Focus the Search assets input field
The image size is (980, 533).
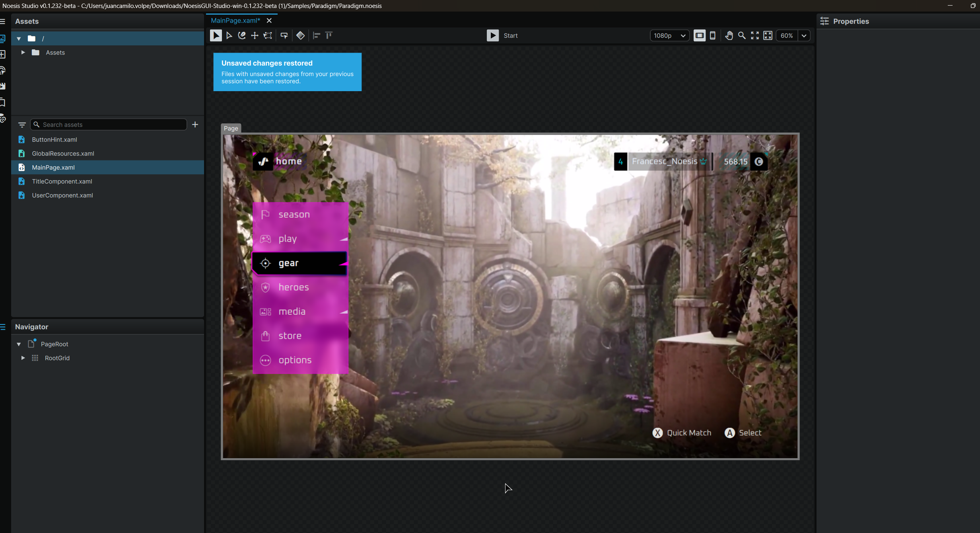pos(108,125)
